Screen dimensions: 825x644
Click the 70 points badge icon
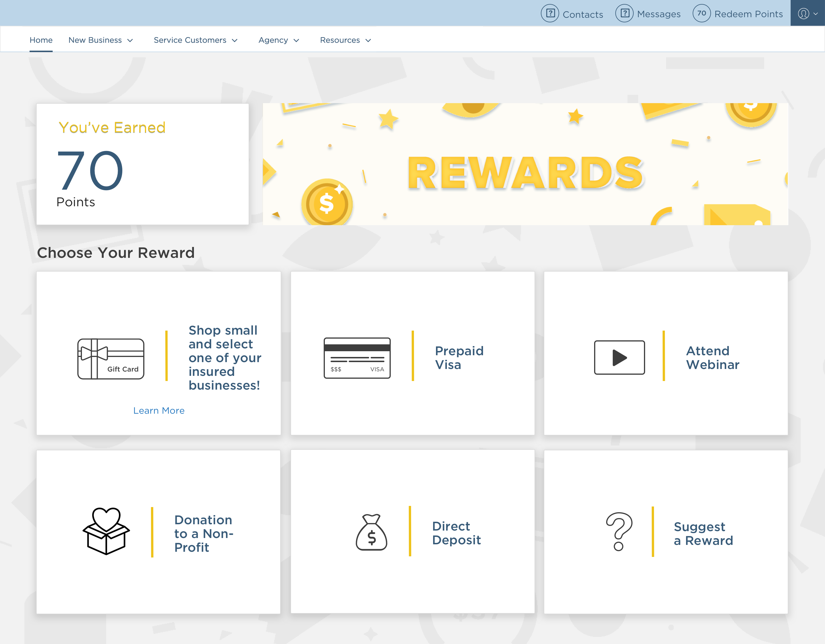click(x=702, y=13)
